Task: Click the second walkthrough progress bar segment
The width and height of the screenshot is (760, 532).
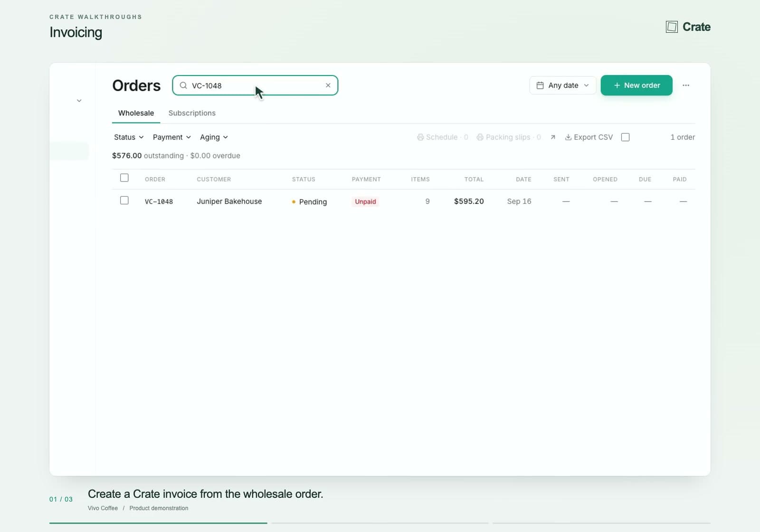Action: pos(380,523)
